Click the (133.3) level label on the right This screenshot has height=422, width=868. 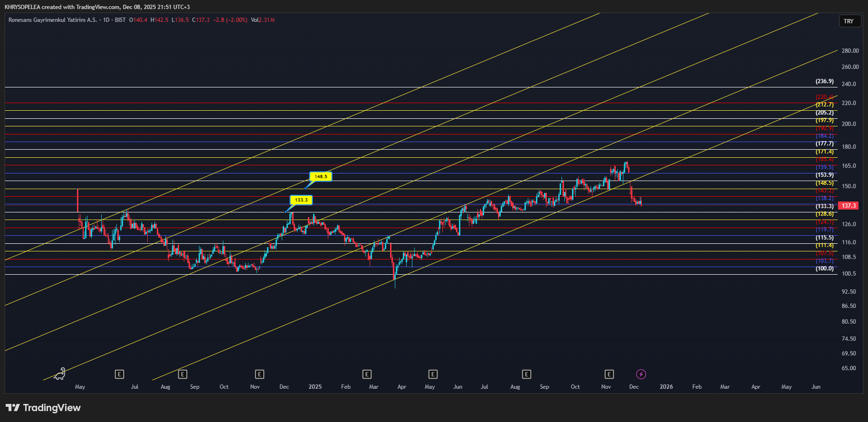point(825,206)
